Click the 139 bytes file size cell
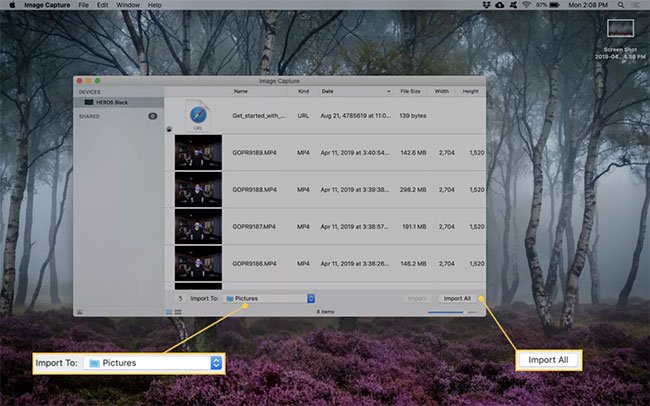Screen dimensions: 650x406 [x=413, y=116]
